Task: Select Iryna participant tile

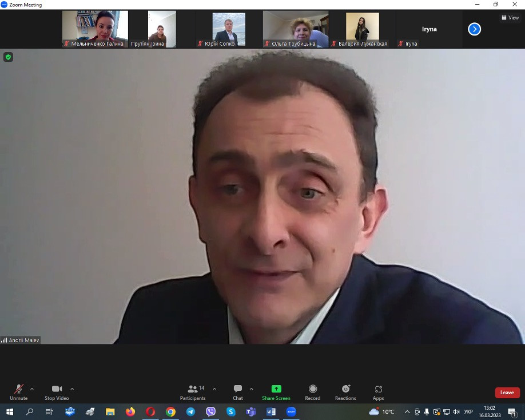Action: point(429,29)
